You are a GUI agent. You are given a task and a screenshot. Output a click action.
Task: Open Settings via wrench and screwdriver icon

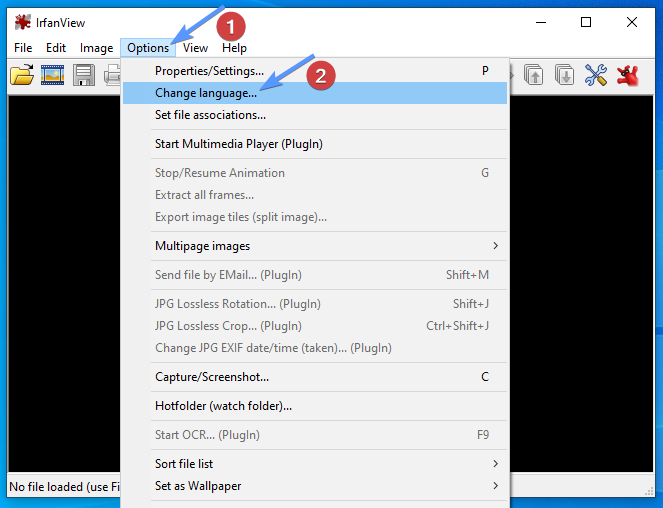click(596, 75)
